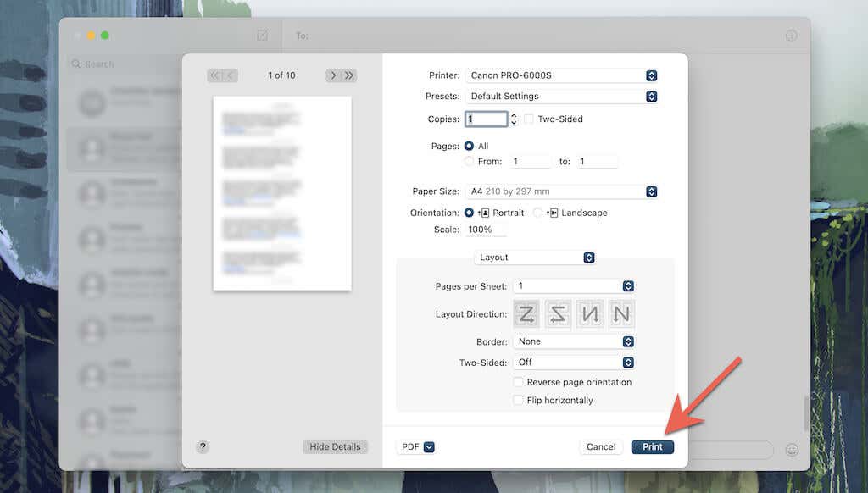Open the Border dropdown set to None

[574, 341]
